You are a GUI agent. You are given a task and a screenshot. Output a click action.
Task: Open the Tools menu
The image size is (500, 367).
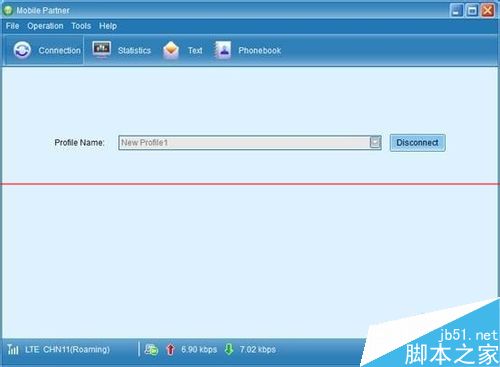(81, 26)
